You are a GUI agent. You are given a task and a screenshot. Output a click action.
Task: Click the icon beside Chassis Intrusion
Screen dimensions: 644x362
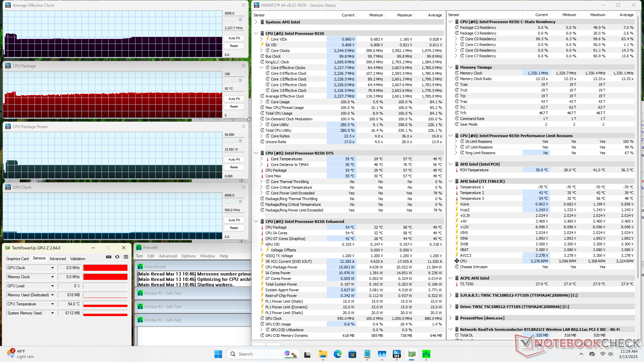point(457,267)
